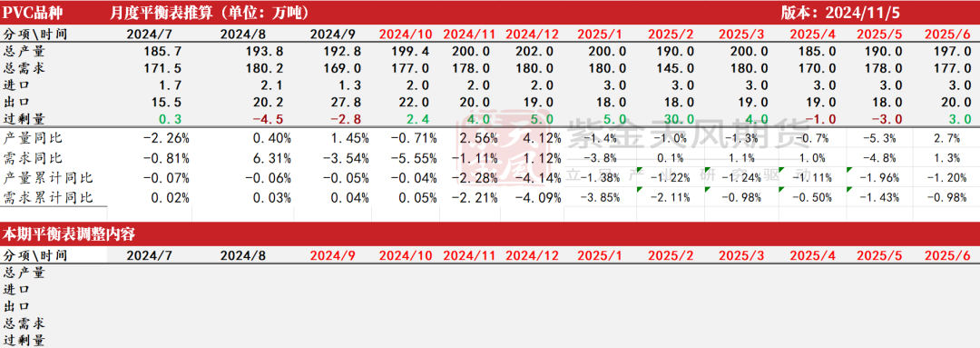
Task: Click the 过剩量 label in lower table
Action: pyautogui.click(x=24, y=341)
